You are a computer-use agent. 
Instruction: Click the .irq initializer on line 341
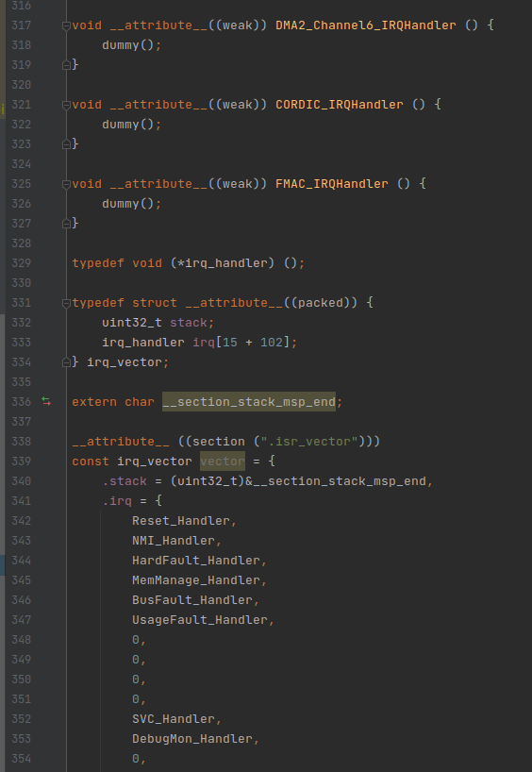pos(117,501)
